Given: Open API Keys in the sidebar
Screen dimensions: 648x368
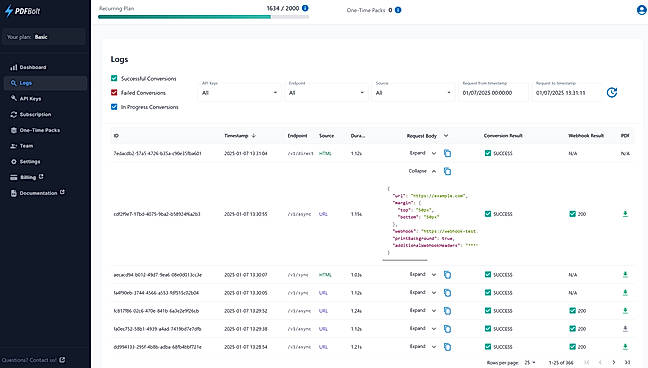Looking at the screenshot, I should (45, 98).
